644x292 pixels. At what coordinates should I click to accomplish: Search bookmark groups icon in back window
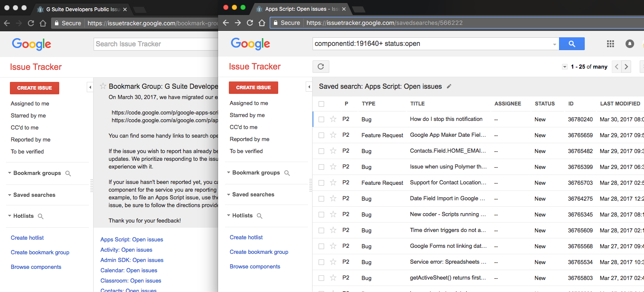pos(68,173)
